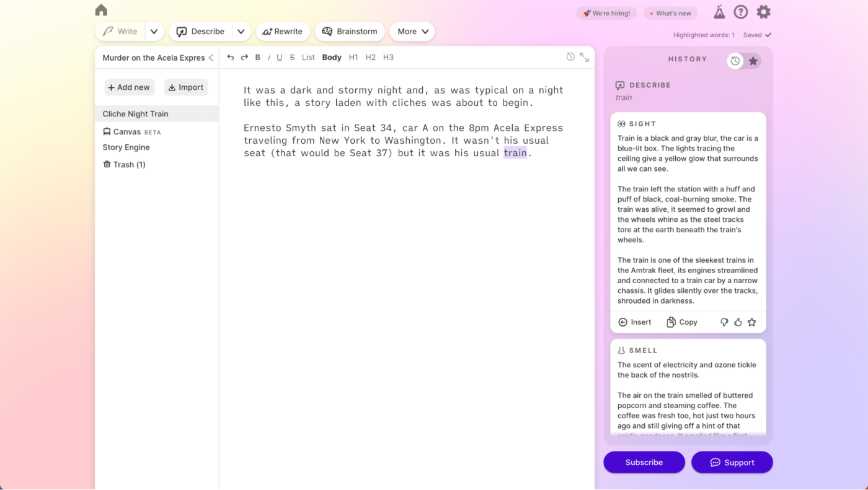Open Canvas beta

tap(132, 132)
